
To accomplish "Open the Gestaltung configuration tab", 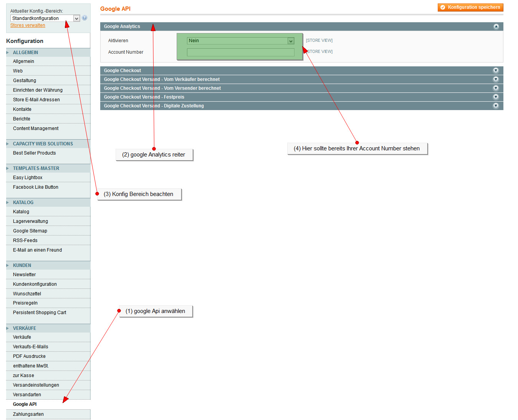I will pyautogui.click(x=48, y=81).
